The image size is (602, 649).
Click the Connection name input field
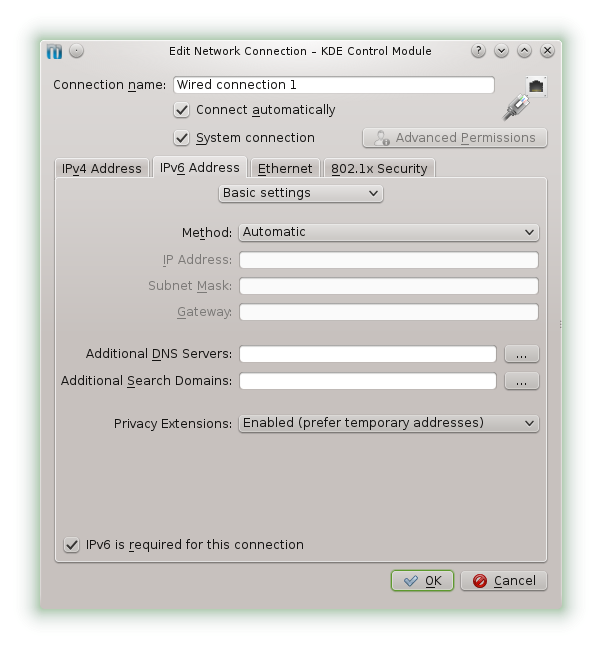[334, 85]
